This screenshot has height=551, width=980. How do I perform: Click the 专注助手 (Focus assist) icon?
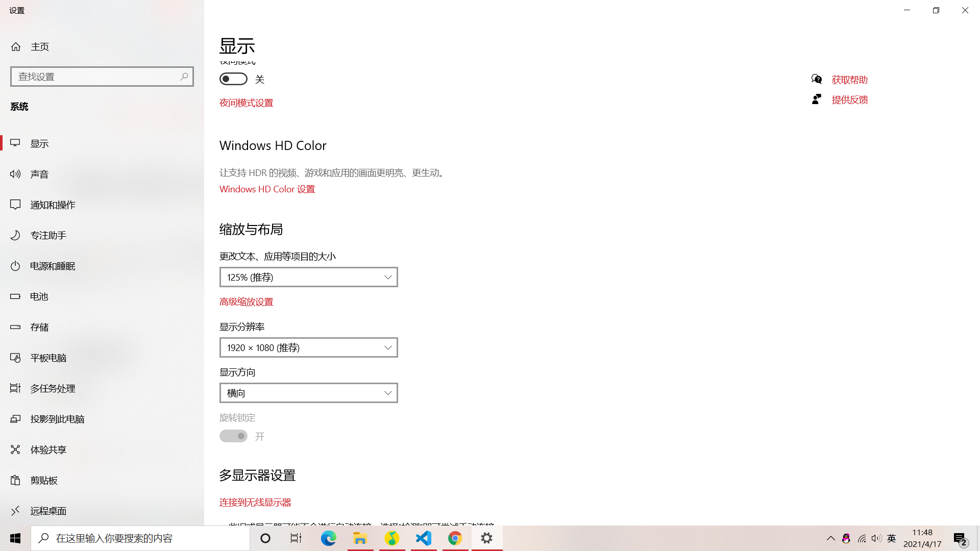[x=15, y=235]
